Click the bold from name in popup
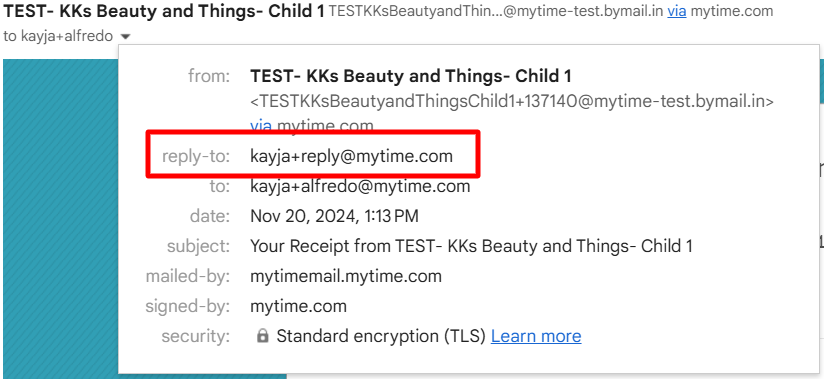The image size is (824, 379). 410,76
